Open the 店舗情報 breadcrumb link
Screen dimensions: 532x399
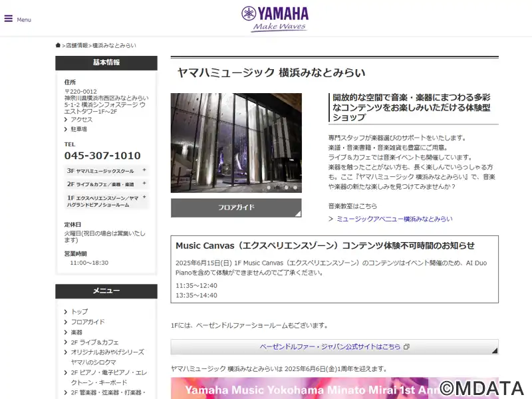[x=76, y=45]
